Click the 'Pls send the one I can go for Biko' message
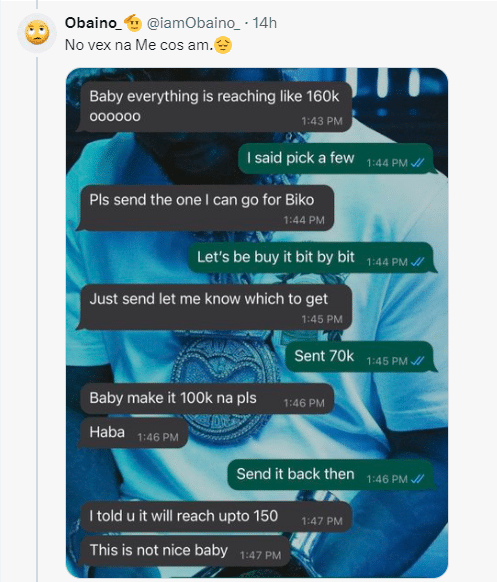Viewport: 497px width, 582px height. 207,207
